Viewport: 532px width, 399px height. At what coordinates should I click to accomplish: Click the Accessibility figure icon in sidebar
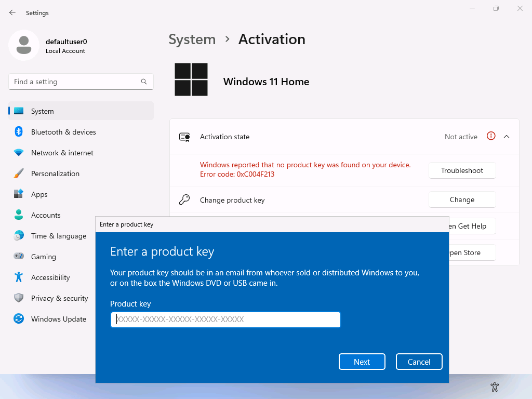pyautogui.click(x=19, y=277)
